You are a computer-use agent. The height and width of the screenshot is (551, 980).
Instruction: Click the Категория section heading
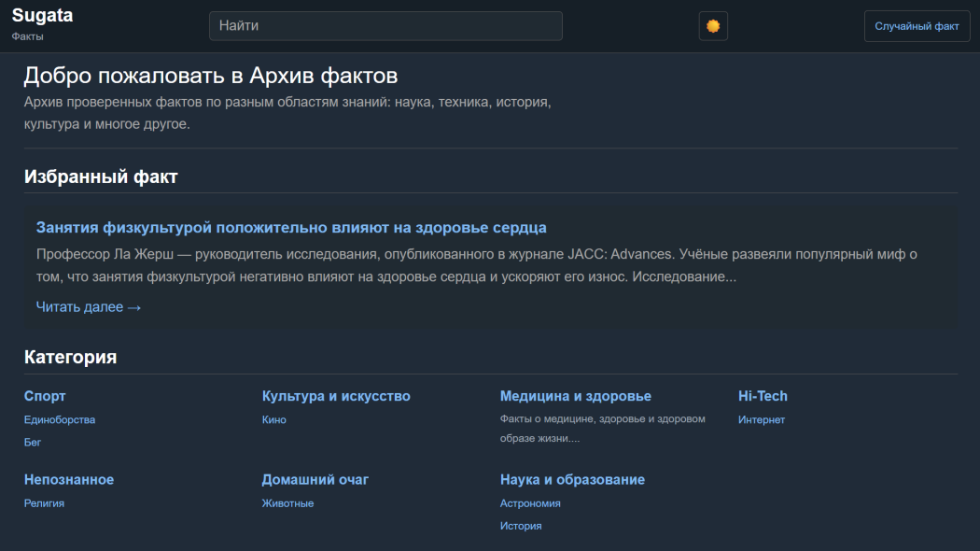71,357
